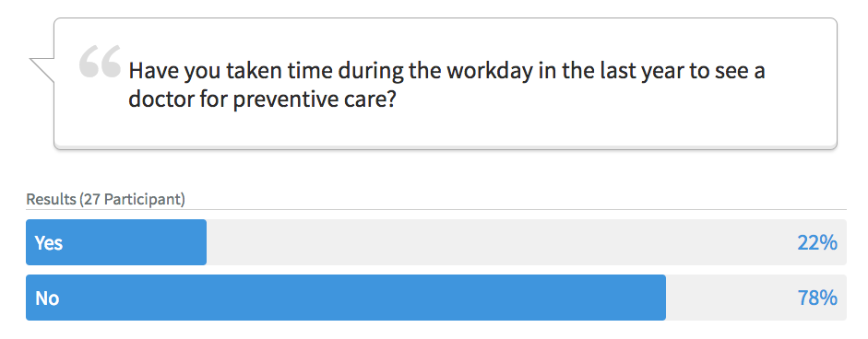The height and width of the screenshot is (339, 868).
Task: Click the 78% percentage value
Action: (x=817, y=298)
